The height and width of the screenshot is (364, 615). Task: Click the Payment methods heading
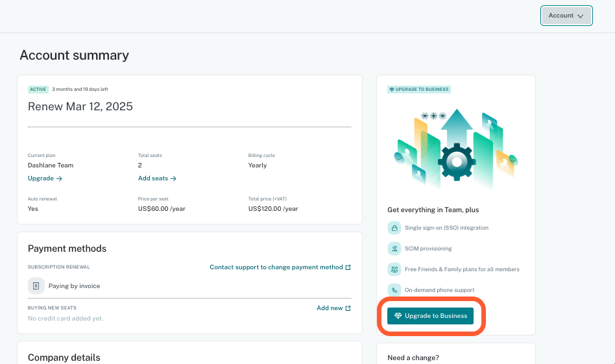pyautogui.click(x=67, y=249)
